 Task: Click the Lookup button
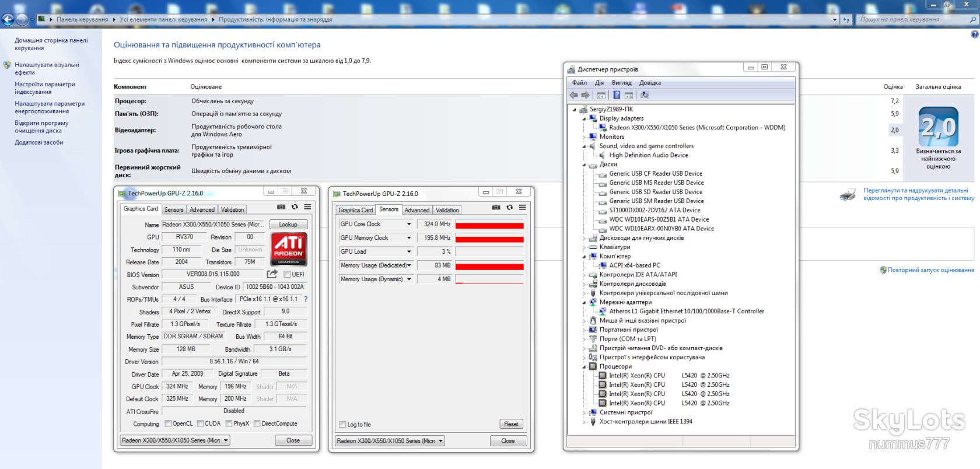coord(288,225)
